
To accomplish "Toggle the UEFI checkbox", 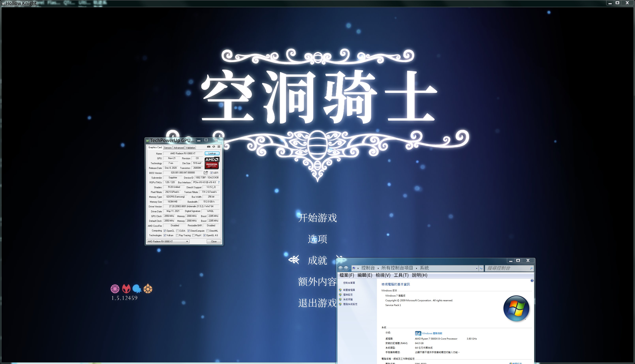I will click(x=212, y=173).
